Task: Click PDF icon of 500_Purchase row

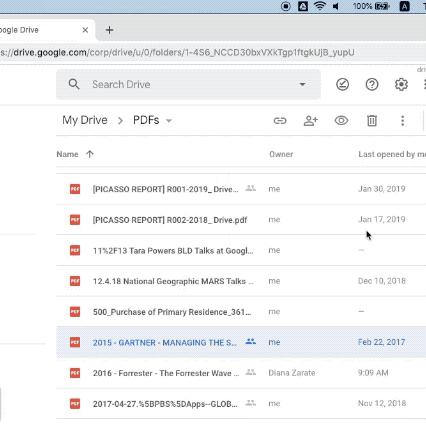Action: (x=75, y=312)
